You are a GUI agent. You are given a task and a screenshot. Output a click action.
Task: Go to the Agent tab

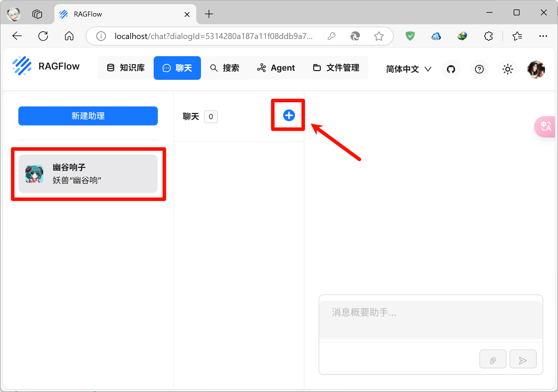pos(276,68)
